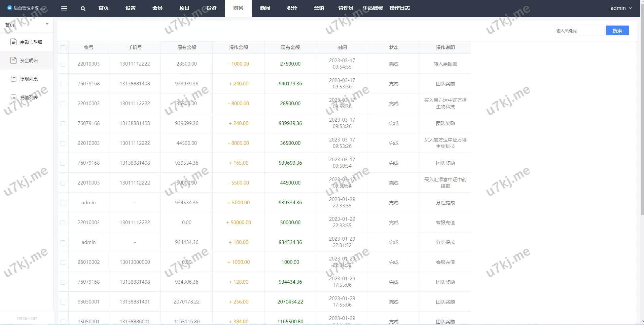
Task: Click the 提现列表 list icon in sidebar
Action: point(13,79)
